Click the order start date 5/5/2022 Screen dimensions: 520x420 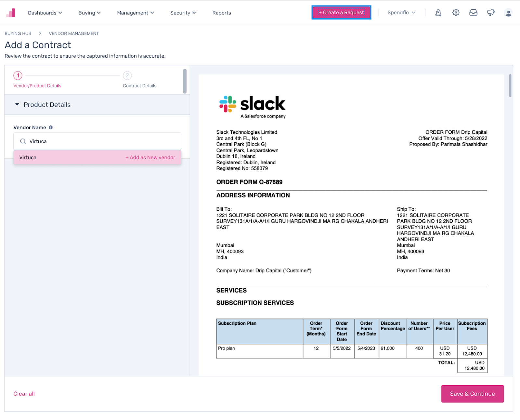342,348
